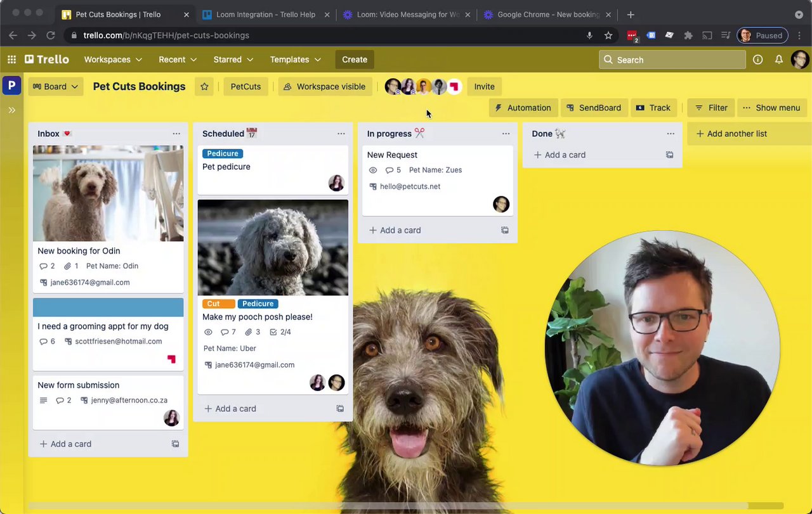Screen dimensions: 812x514
Task: Create card from template in In progress list
Action: click(505, 230)
